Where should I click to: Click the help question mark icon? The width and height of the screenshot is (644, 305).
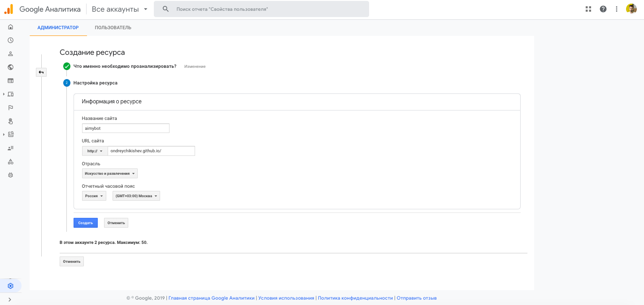point(603,9)
